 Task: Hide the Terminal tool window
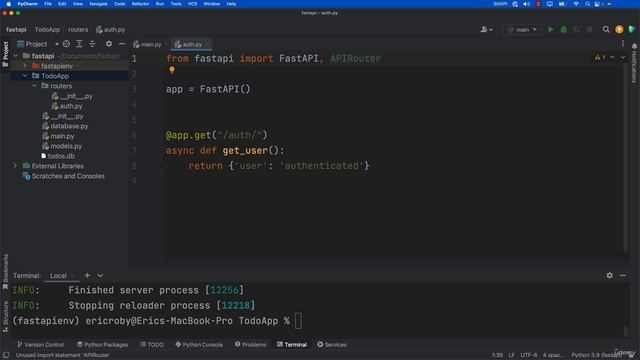coord(622,276)
